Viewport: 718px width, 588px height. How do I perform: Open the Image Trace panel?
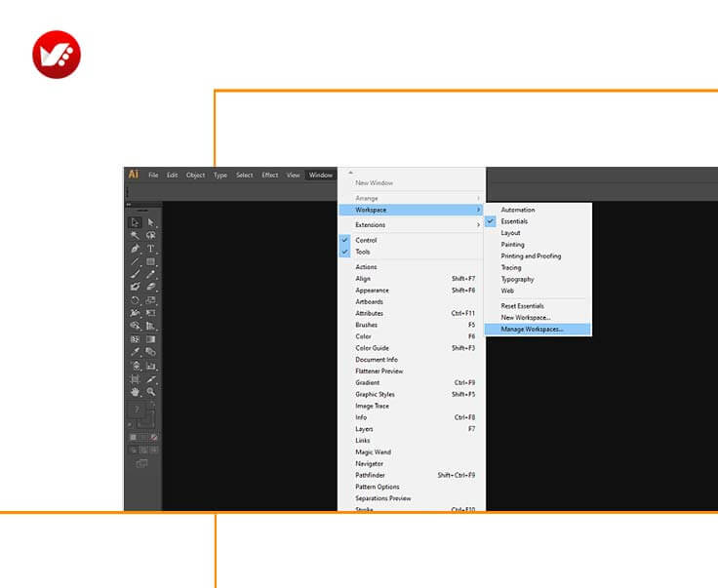[x=412, y=406]
